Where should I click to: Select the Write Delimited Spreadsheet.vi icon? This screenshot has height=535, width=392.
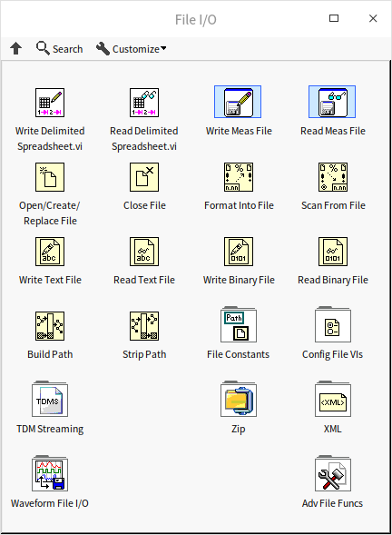point(50,103)
